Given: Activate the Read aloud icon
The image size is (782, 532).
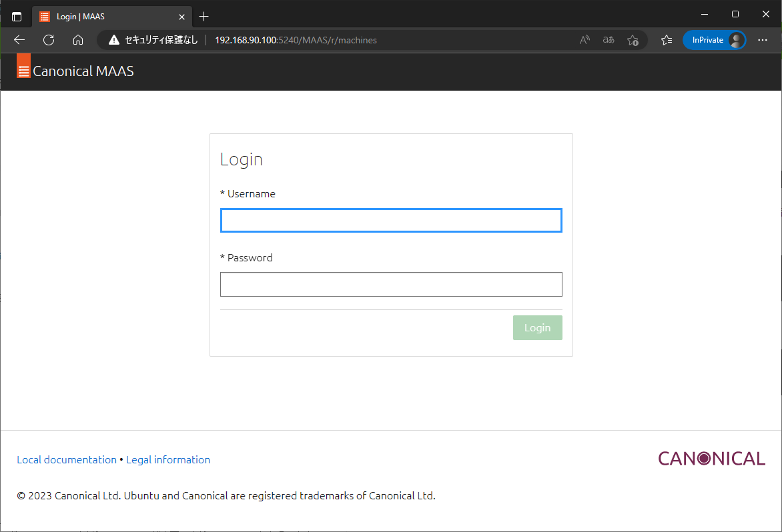Looking at the screenshot, I should [x=584, y=40].
